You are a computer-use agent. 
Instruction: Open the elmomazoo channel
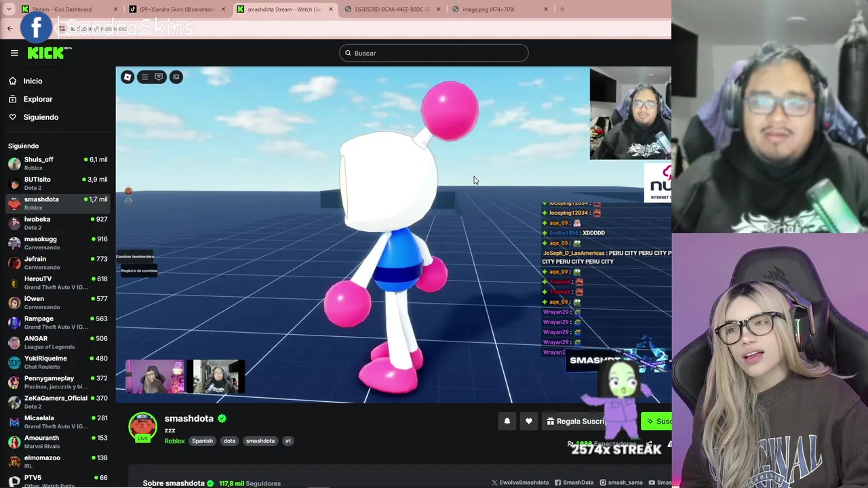point(58,462)
